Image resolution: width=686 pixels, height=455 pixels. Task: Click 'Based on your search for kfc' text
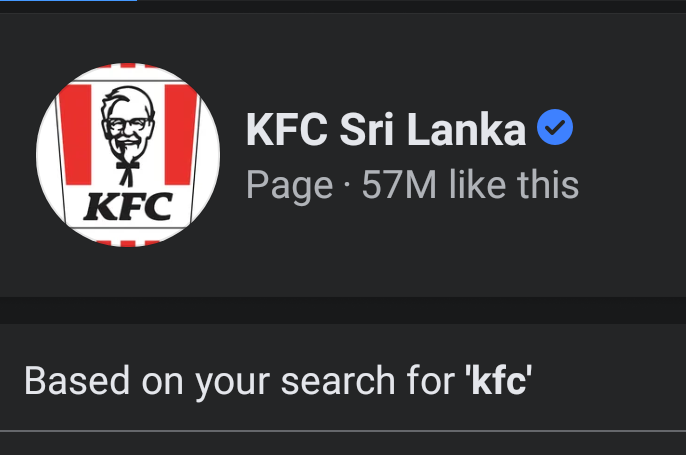(x=278, y=381)
